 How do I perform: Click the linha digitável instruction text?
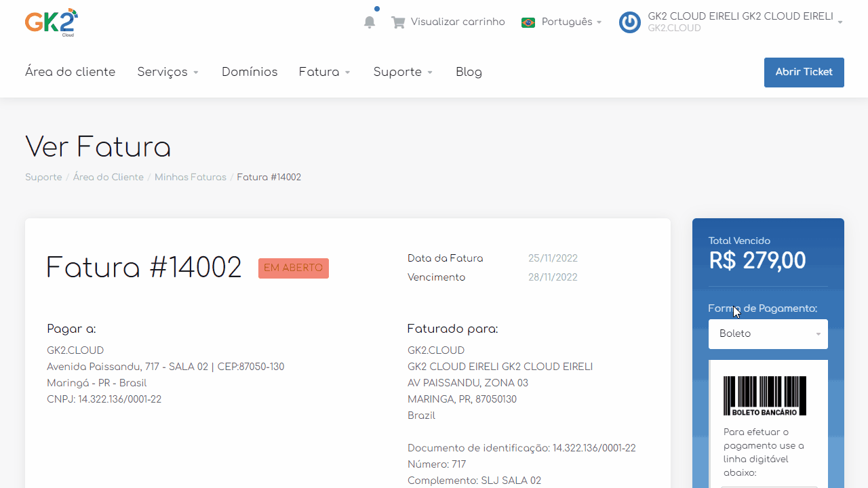764,453
